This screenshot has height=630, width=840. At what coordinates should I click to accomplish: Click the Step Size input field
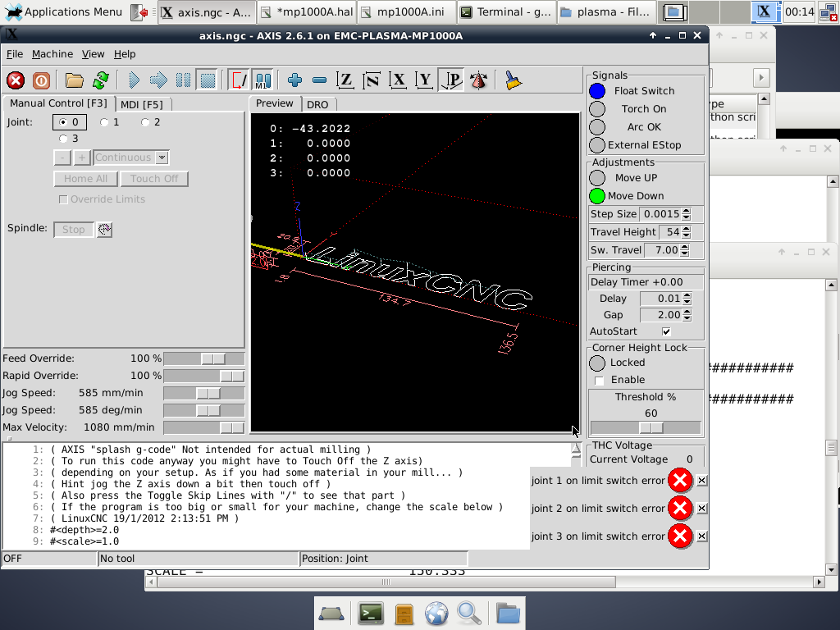click(660, 214)
